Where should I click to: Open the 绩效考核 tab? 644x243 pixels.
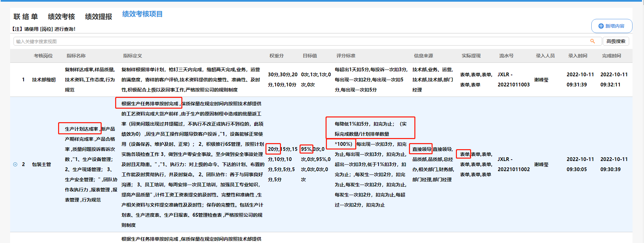[61, 17]
